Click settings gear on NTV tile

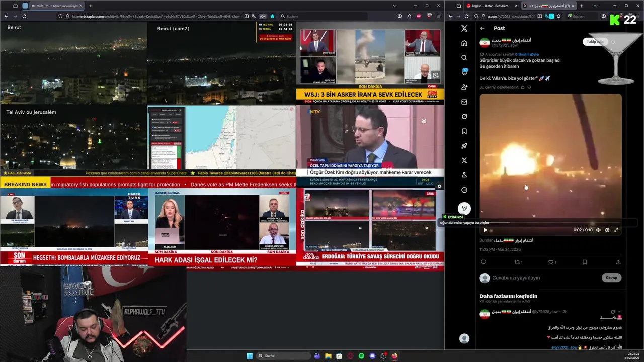click(x=439, y=186)
